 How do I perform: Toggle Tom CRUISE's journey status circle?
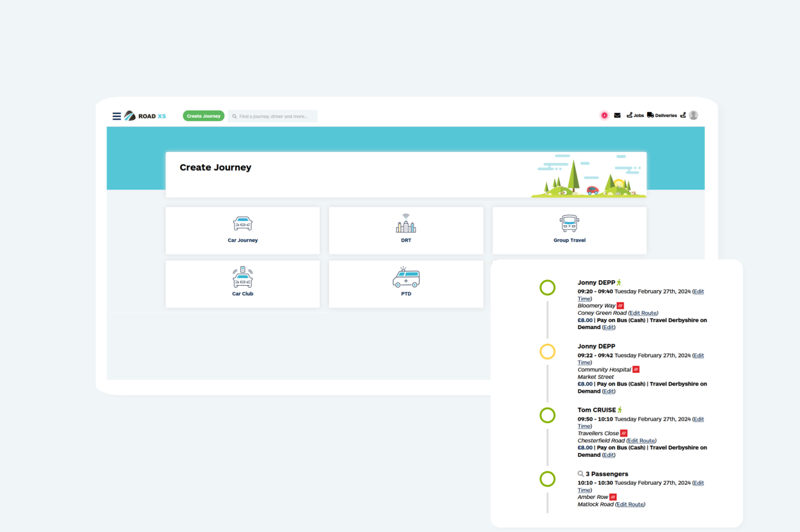point(547,415)
